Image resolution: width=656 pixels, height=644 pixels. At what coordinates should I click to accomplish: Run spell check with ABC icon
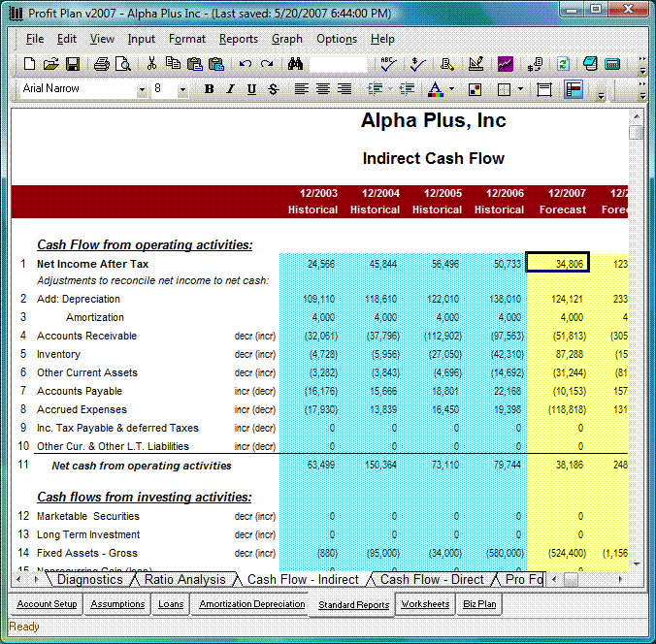(388, 64)
